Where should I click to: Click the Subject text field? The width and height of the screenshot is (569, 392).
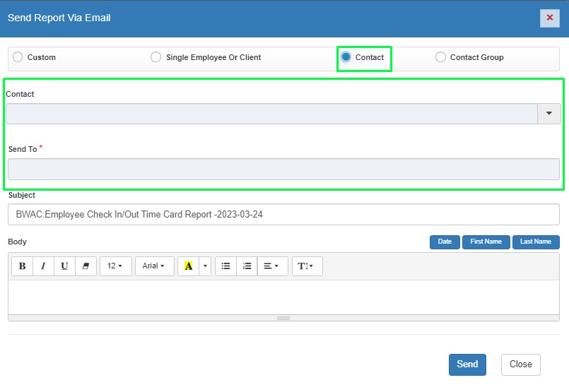pos(283,215)
